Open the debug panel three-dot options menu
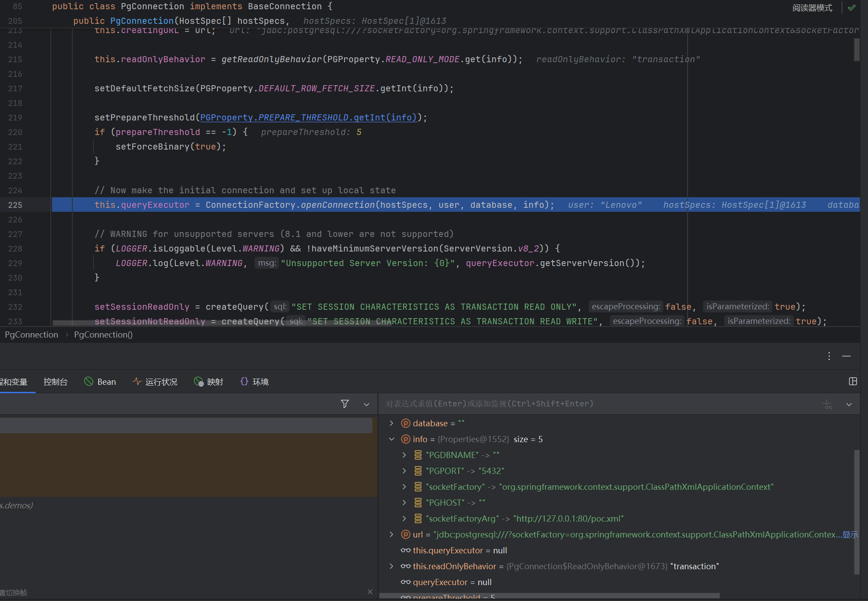Viewport: 868px width, 601px height. click(829, 356)
